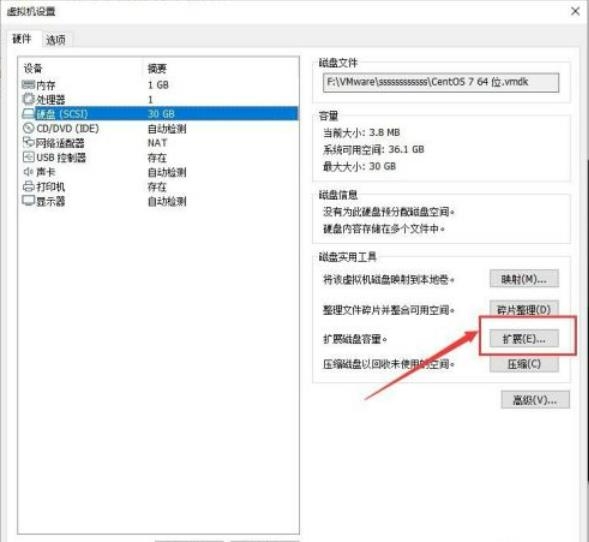Click the 映射(M)... button
This screenshot has width=589, height=542.
click(x=524, y=279)
